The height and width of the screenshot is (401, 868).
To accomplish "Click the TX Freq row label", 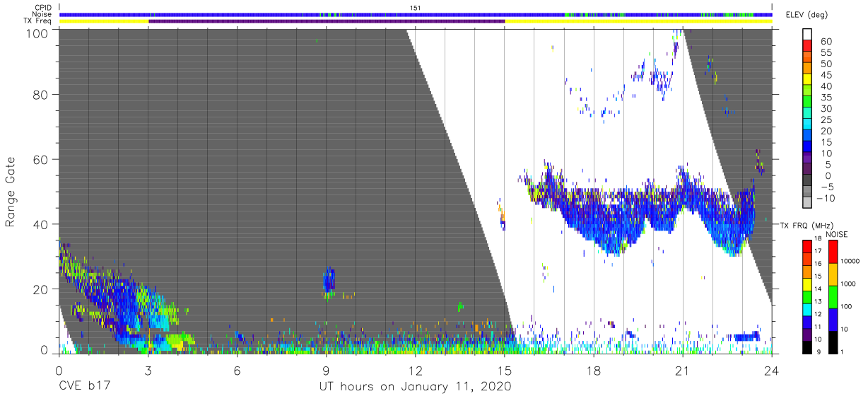I will 38,21.
